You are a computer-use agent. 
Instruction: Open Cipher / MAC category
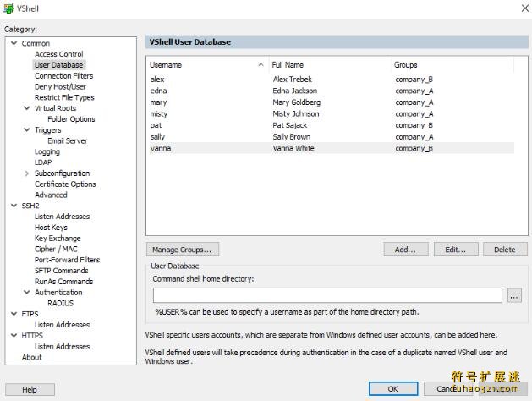56,249
